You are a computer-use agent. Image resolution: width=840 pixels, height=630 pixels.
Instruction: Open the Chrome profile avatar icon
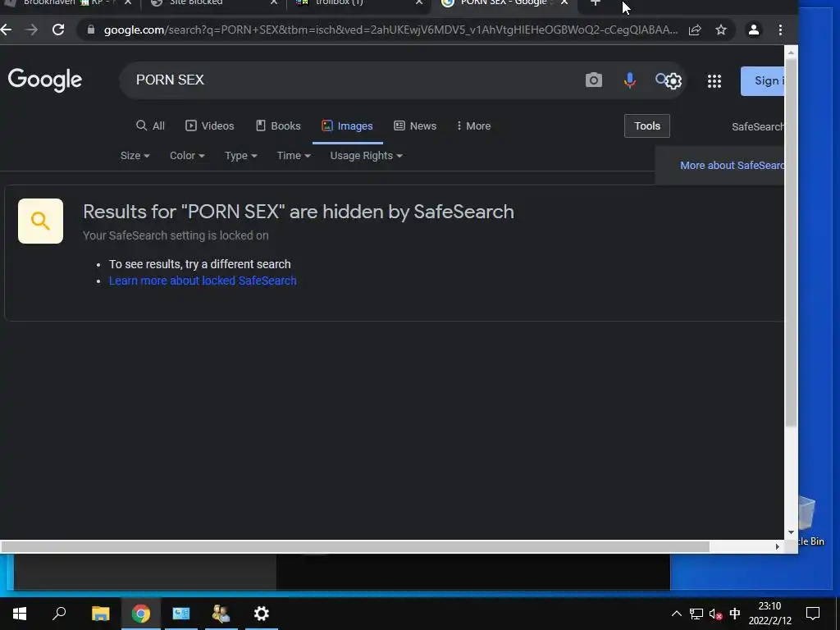(x=753, y=30)
